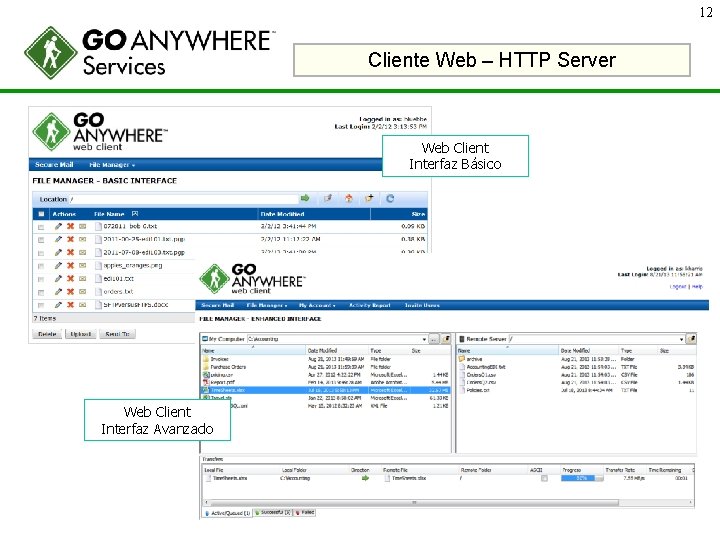
Task: Click the Help link
Action: pyautogui.click(x=697, y=287)
